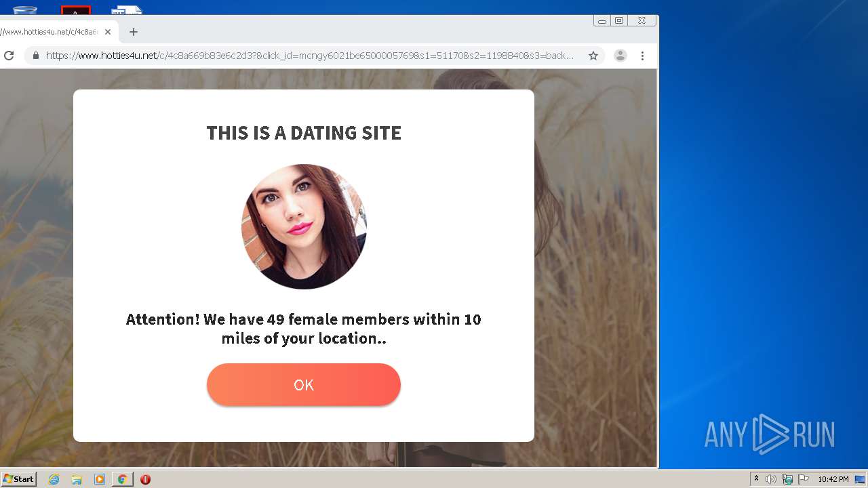Click the hotties4u.net URL in the address bar
Image resolution: width=868 pixels, height=488 pixels.
click(310, 56)
